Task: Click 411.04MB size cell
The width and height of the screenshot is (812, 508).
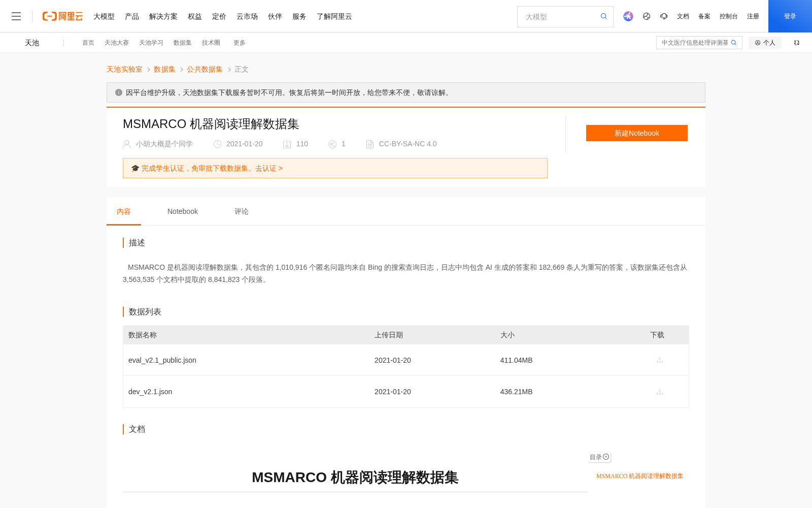Action: [x=516, y=360]
